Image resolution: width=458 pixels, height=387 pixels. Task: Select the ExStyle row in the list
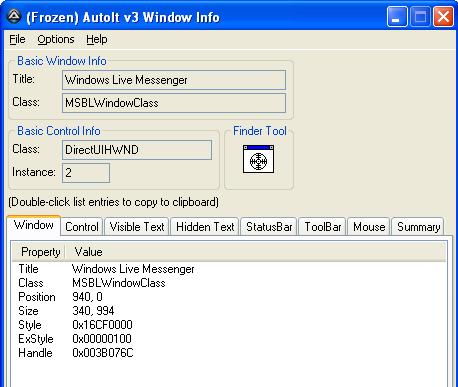(229, 339)
